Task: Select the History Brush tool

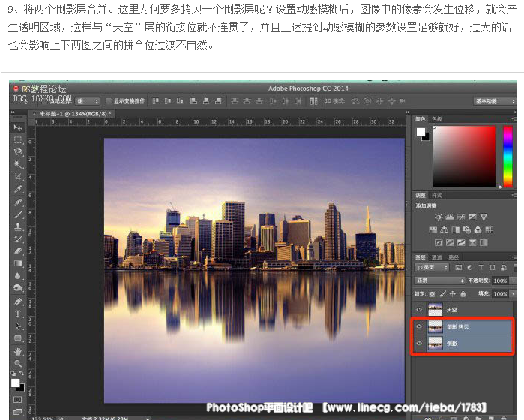Action: tap(18, 238)
